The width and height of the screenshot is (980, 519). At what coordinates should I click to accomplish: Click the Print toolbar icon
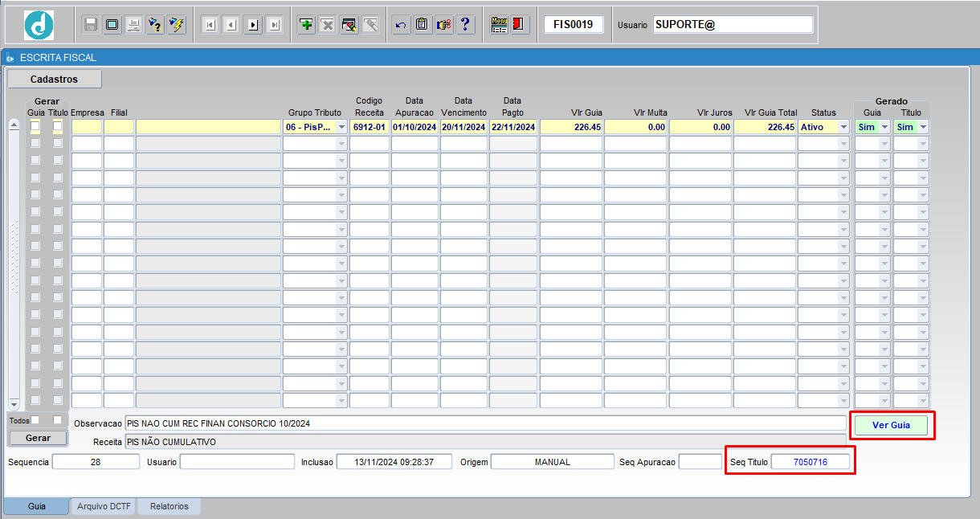click(x=133, y=25)
